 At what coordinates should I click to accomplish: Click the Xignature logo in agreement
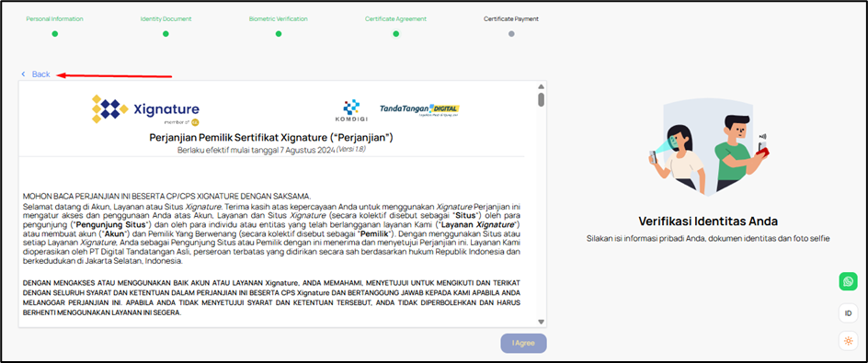tap(145, 109)
